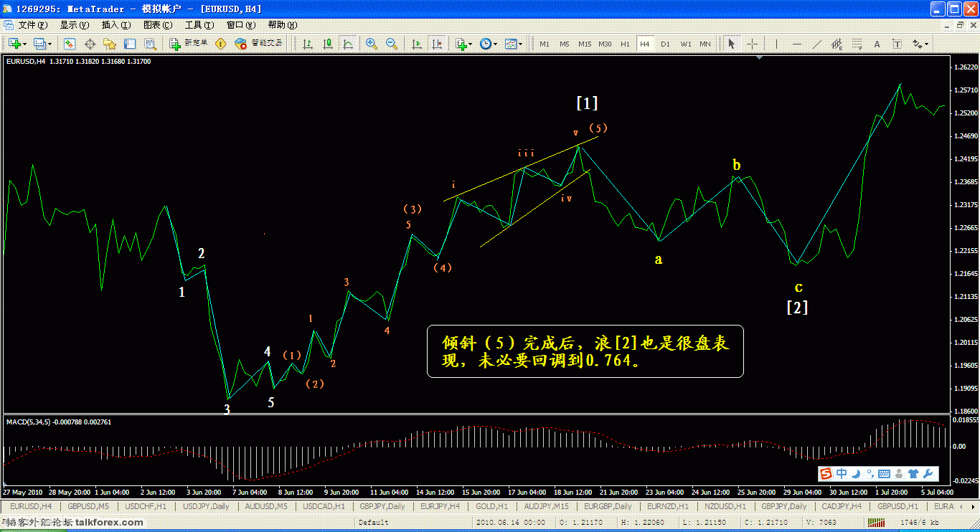Select the D1 timeframe

coord(665,44)
